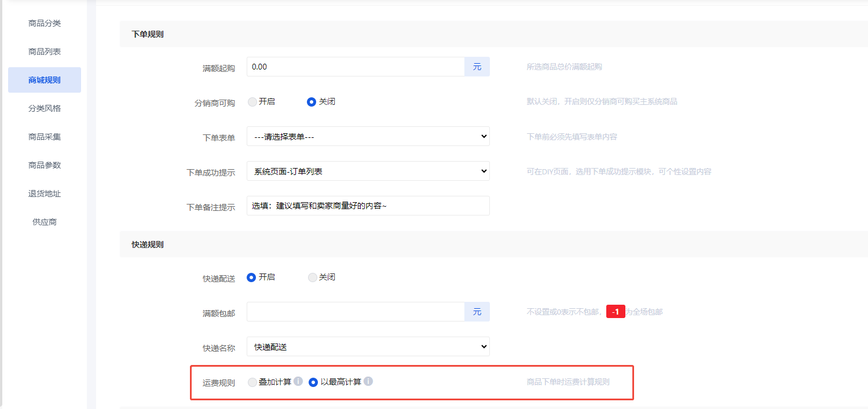Open 商品列表 from the sidebar
The height and width of the screenshot is (409, 868).
click(45, 52)
